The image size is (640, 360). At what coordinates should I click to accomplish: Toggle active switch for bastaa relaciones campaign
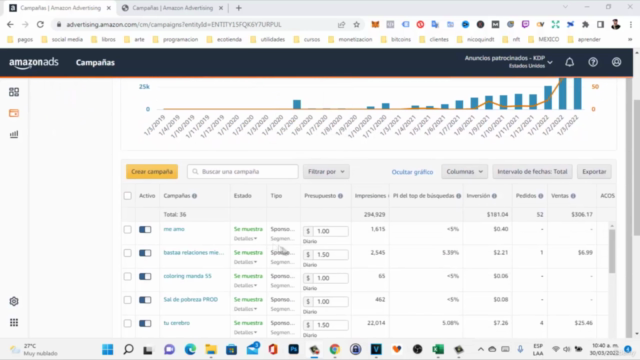(145, 253)
